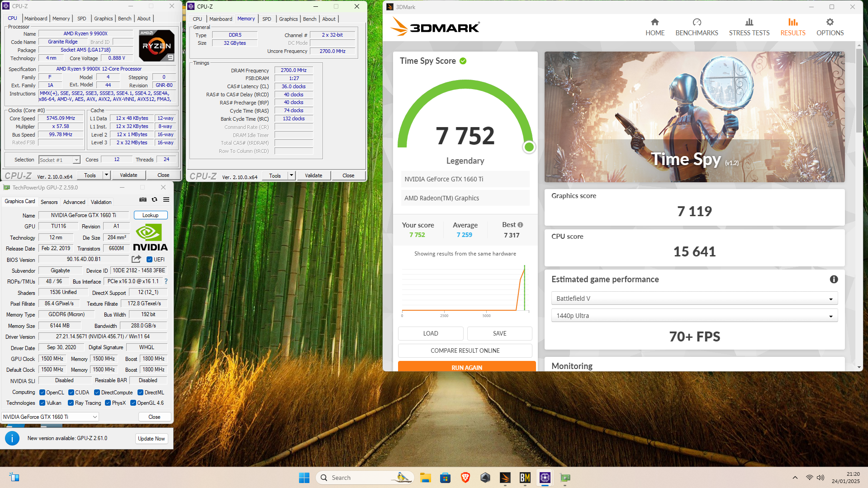This screenshot has width=868, height=488.
Task: Toggle the DirectCompute checkbox
Action: [x=97, y=393]
